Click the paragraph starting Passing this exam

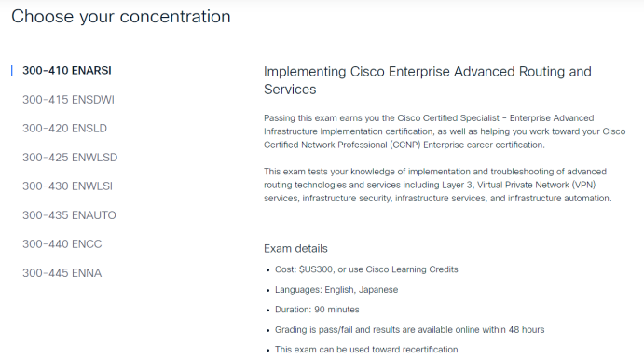(445, 131)
